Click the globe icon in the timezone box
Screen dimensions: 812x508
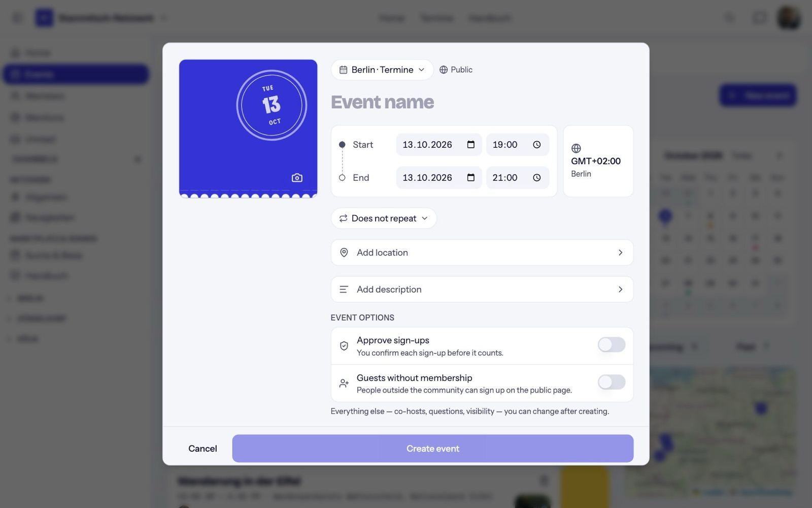click(576, 148)
